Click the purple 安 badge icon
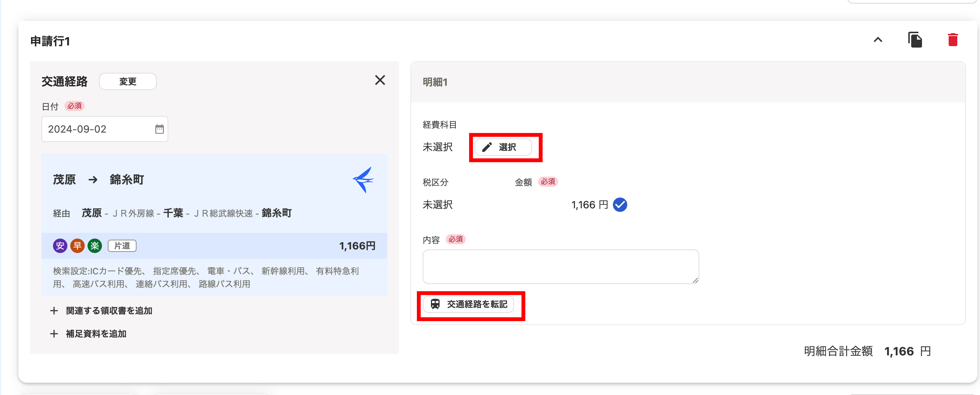Viewport: 980px width, 395px height. (x=60, y=246)
